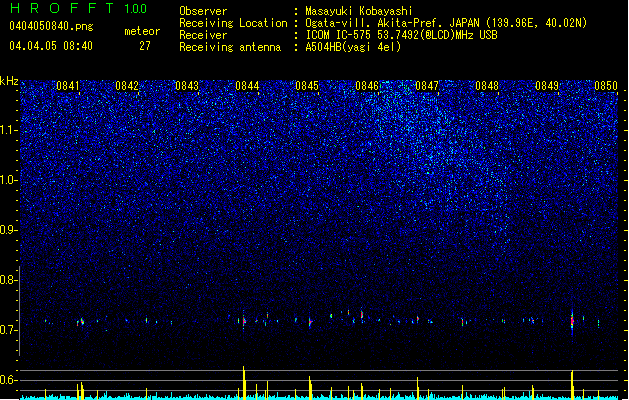Click the 0842 time tick label

(x=127, y=86)
